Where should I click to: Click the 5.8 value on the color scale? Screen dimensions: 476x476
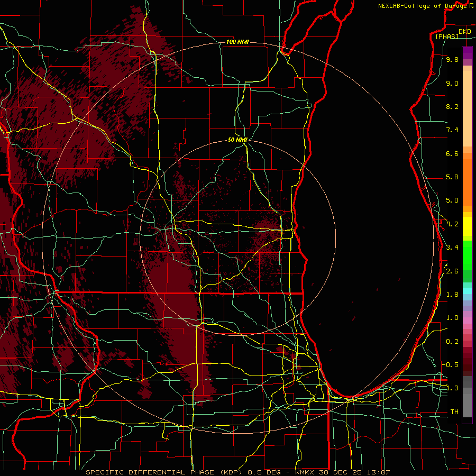pyautogui.click(x=452, y=177)
